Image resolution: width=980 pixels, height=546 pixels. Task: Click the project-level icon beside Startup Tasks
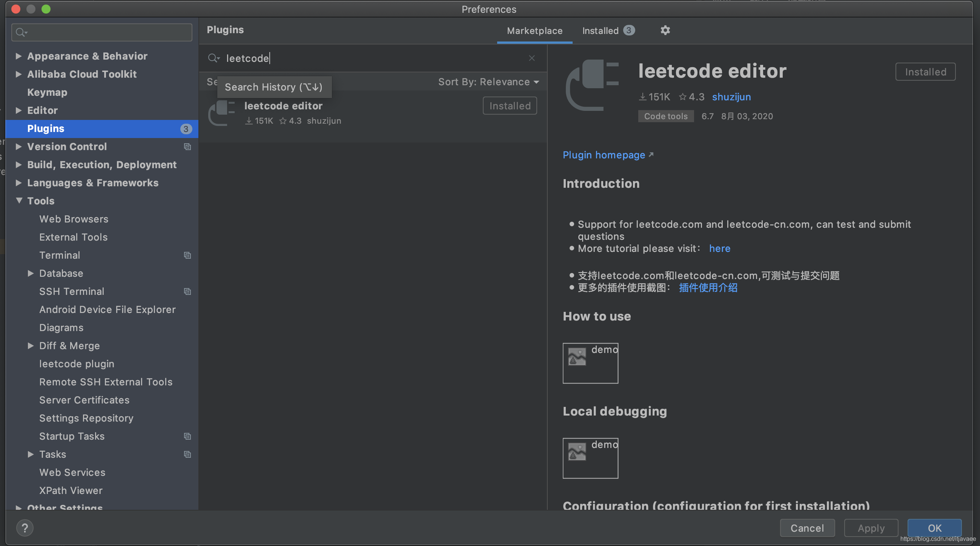pyautogui.click(x=187, y=436)
